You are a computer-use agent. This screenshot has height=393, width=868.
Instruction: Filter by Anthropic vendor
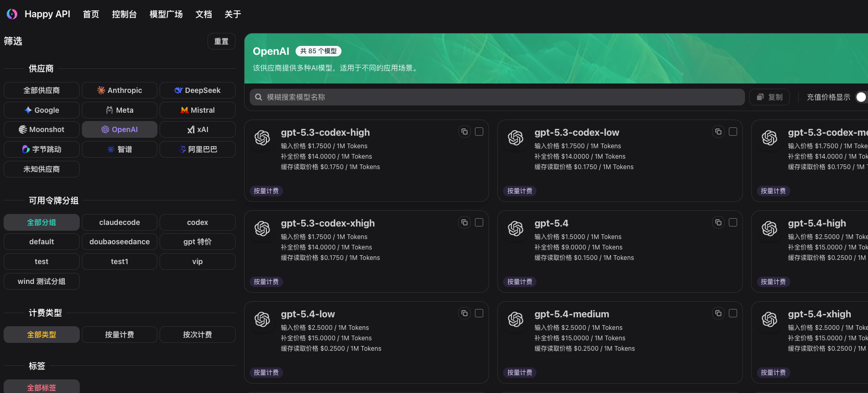click(x=119, y=90)
